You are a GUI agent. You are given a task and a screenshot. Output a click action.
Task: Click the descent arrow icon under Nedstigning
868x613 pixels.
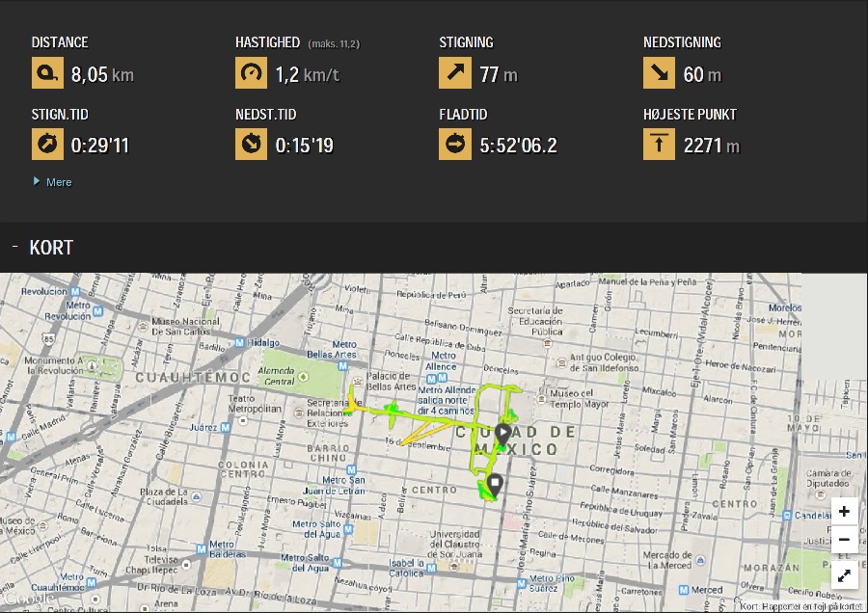pos(660,73)
